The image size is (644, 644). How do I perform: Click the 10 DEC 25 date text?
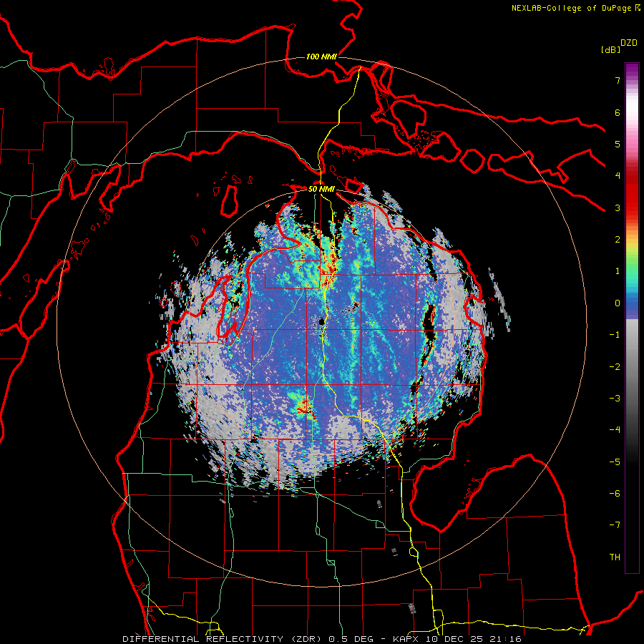(456, 639)
